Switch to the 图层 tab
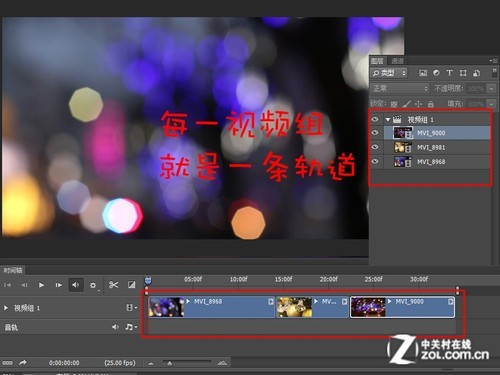The height and width of the screenshot is (375, 500). (x=377, y=61)
